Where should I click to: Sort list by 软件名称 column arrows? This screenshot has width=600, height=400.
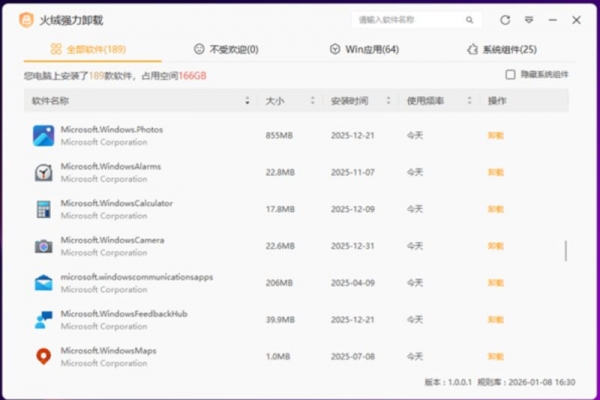[x=247, y=101]
